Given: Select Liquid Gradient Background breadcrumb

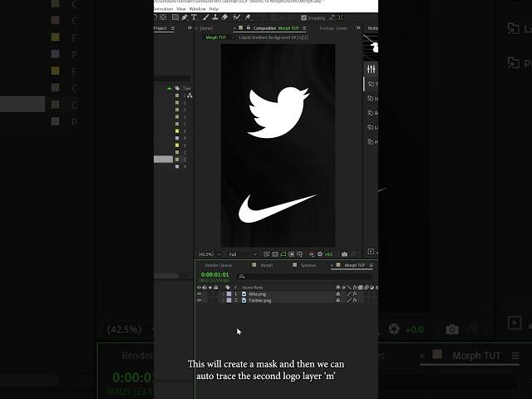Looking at the screenshot, I should point(273,37).
